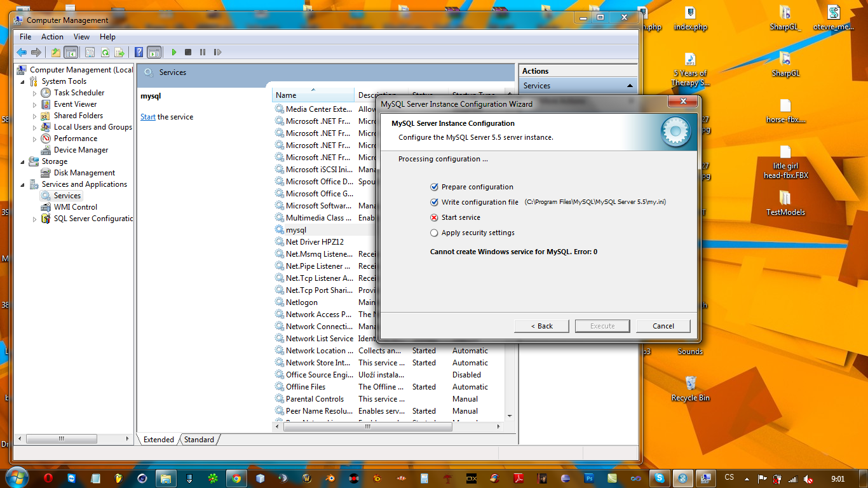Click the Stop Service square icon
Viewport: 868px width, 488px height.
click(x=188, y=52)
